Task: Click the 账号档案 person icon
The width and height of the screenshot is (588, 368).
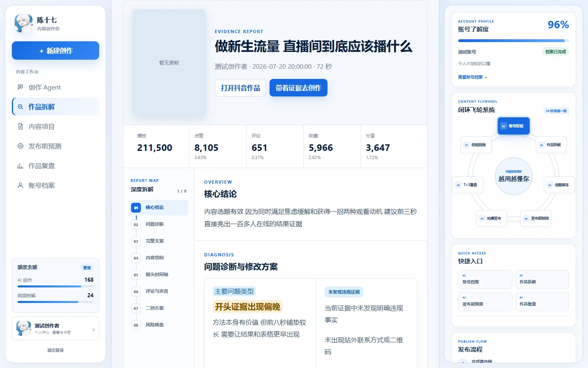Action: tap(20, 185)
